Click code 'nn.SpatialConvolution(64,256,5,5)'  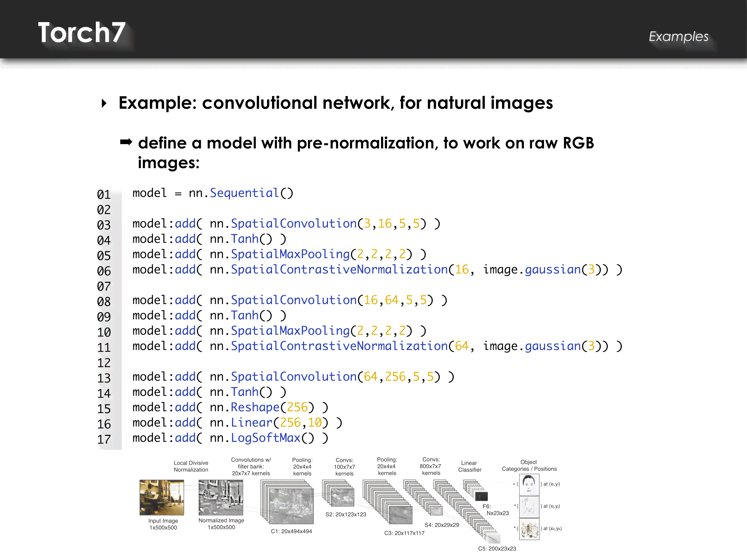(x=325, y=377)
